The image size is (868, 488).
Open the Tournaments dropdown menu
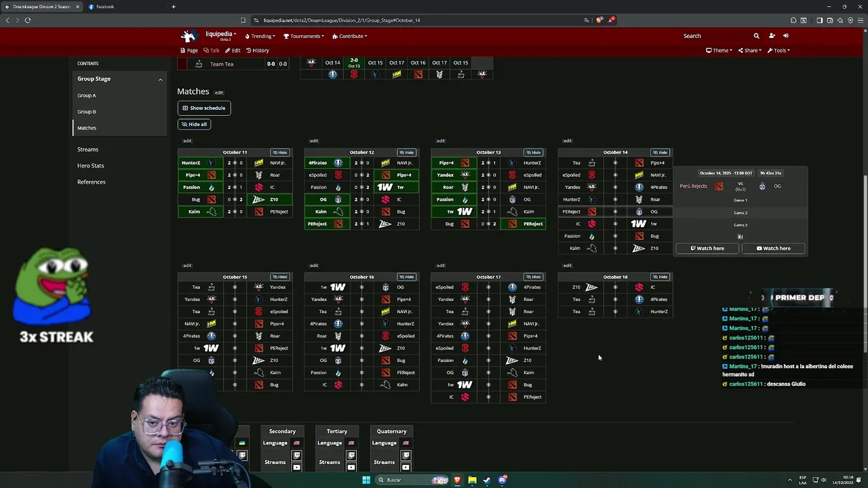304,36
